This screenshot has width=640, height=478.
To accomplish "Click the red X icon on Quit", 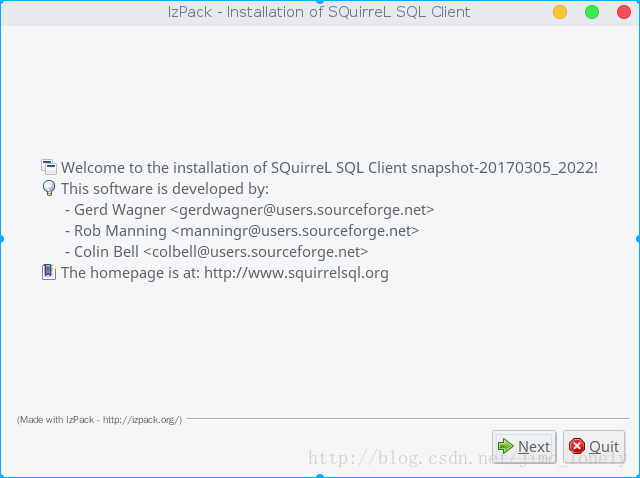I will click(x=577, y=446).
